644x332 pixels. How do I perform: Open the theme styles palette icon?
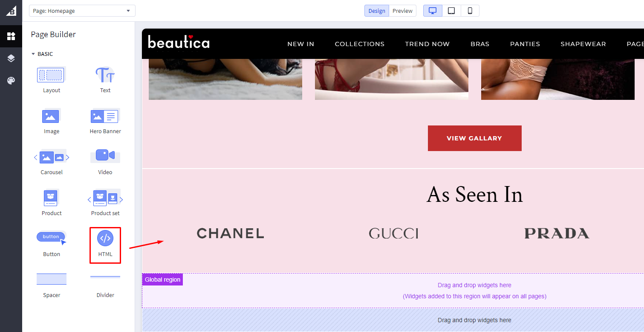11,81
